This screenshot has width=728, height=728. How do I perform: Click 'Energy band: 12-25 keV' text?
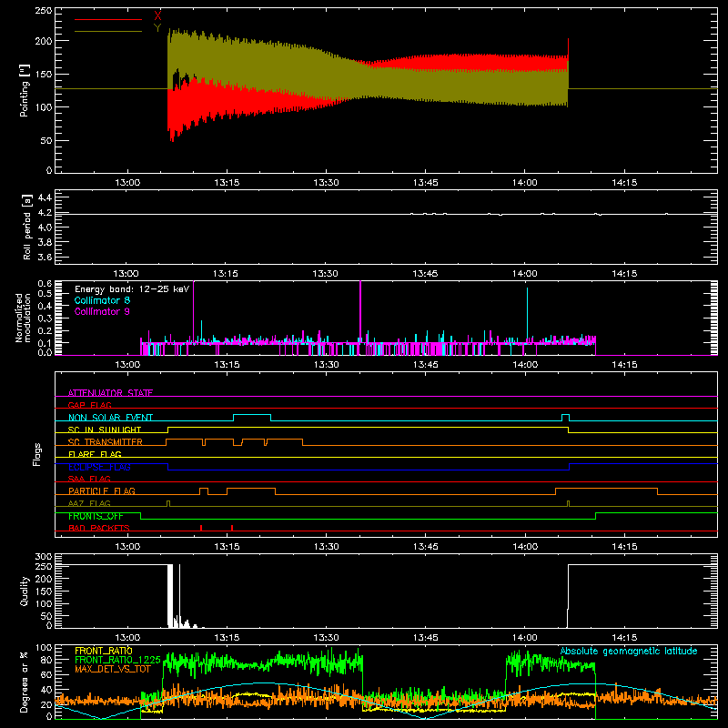click(132, 289)
